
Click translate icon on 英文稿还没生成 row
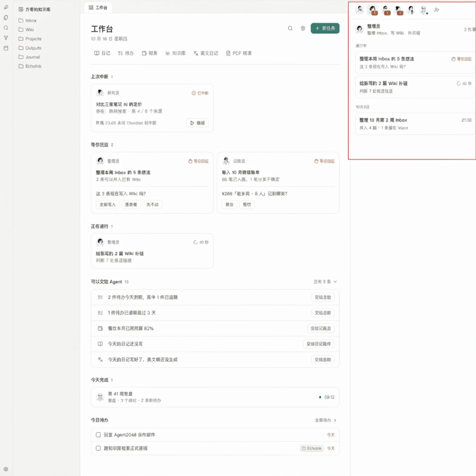point(100,360)
